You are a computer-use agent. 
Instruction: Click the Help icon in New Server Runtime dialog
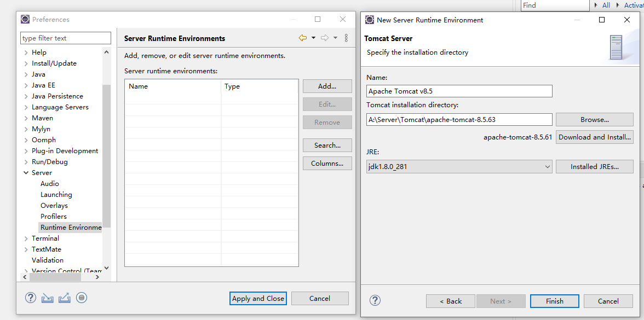375,300
